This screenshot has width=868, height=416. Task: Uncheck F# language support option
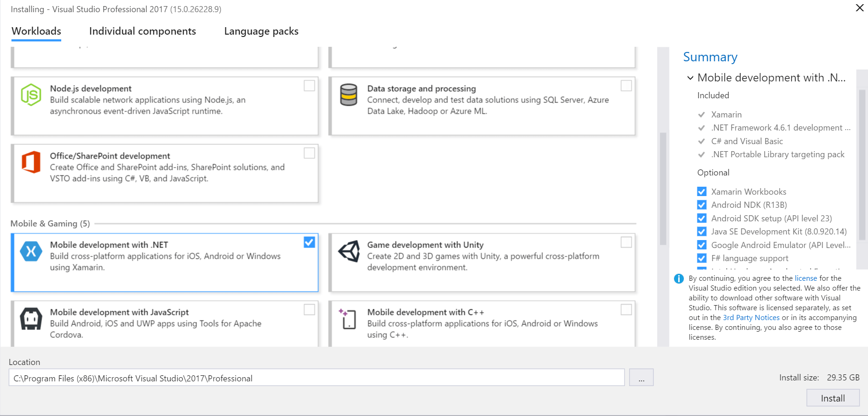pyautogui.click(x=702, y=258)
